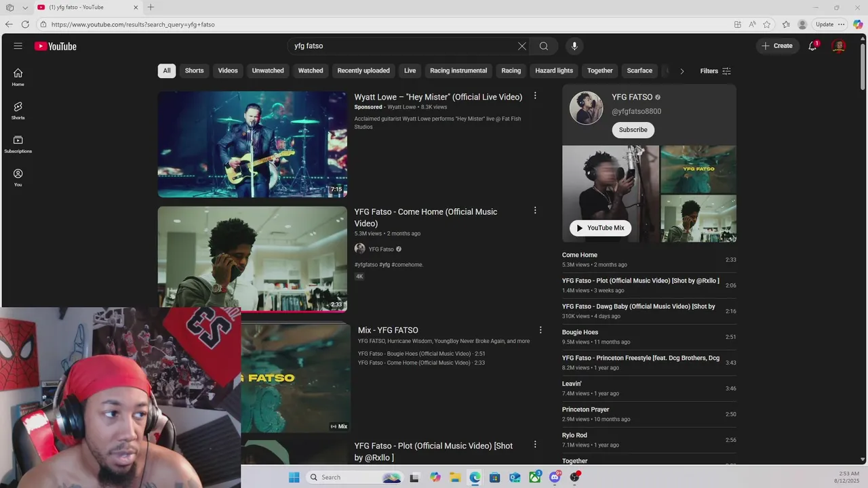Select the Watched filter chip
Screen dimensions: 868x488
pos(311,70)
